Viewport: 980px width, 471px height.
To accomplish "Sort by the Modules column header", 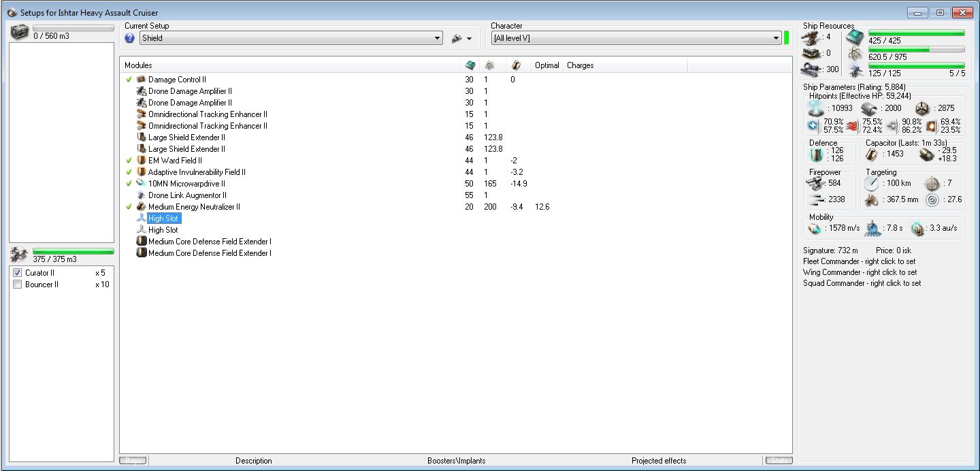I will (291, 65).
